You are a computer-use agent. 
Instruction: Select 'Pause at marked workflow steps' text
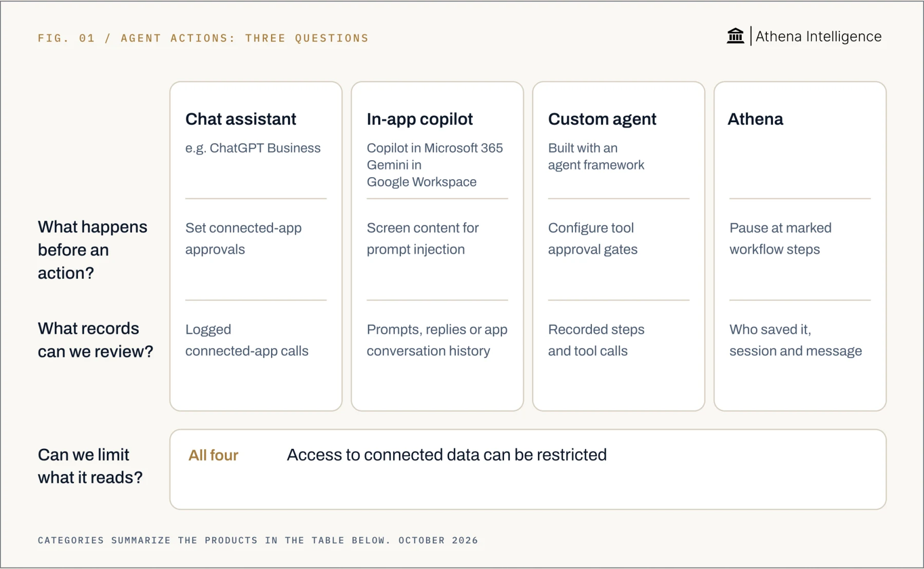[x=780, y=239]
